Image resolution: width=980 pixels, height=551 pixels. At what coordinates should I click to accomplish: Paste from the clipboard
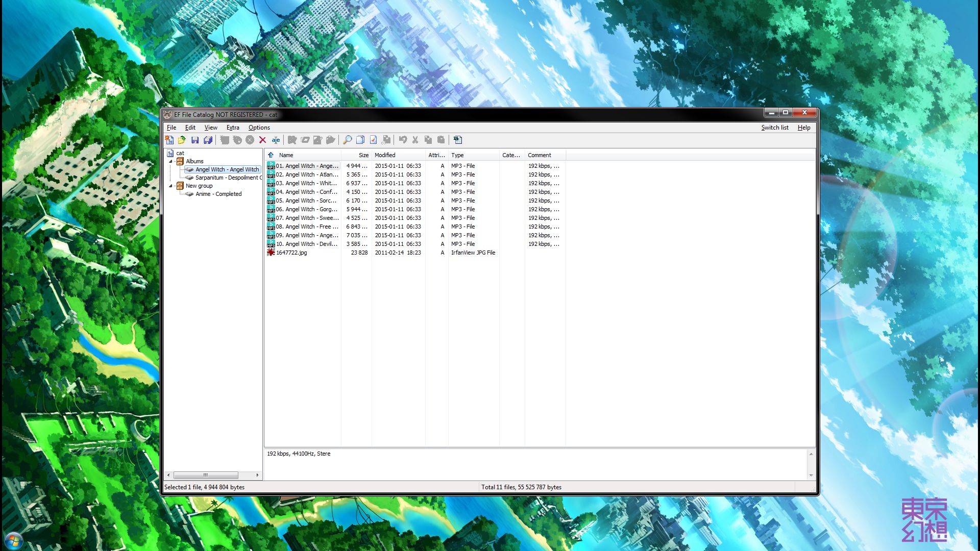tap(442, 140)
